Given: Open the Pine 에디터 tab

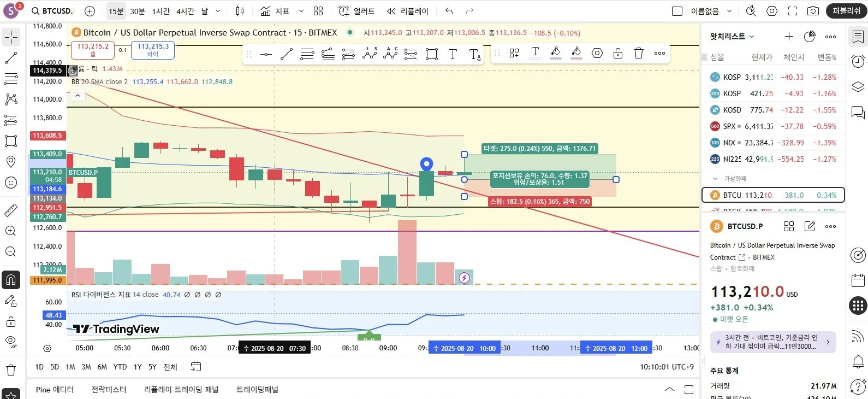Looking at the screenshot, I should click(55, 390).
